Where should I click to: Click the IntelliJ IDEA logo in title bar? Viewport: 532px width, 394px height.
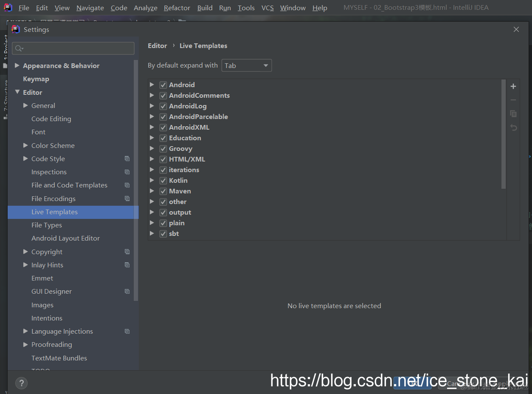coord(8,7)
